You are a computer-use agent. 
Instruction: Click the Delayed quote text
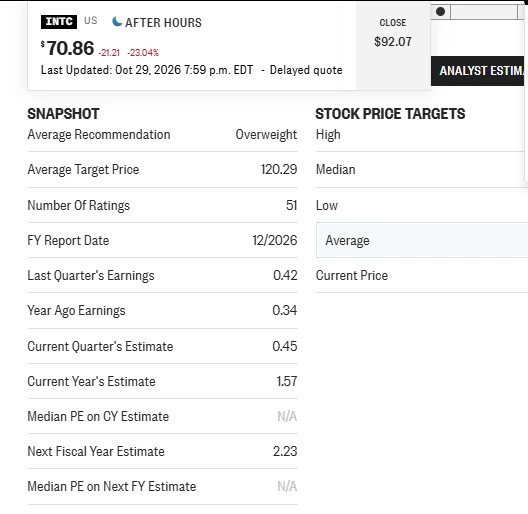point(306,70)
